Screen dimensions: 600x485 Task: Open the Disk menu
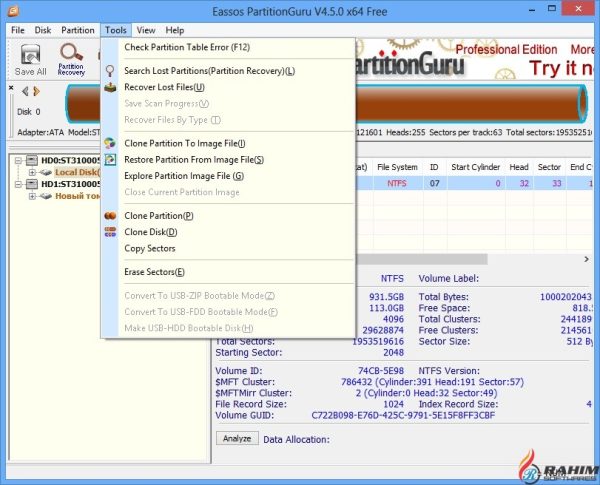point(43,30)
